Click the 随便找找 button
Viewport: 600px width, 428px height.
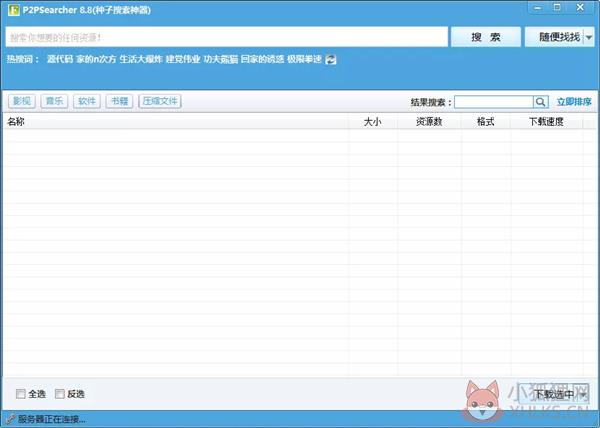pos(554,37)
